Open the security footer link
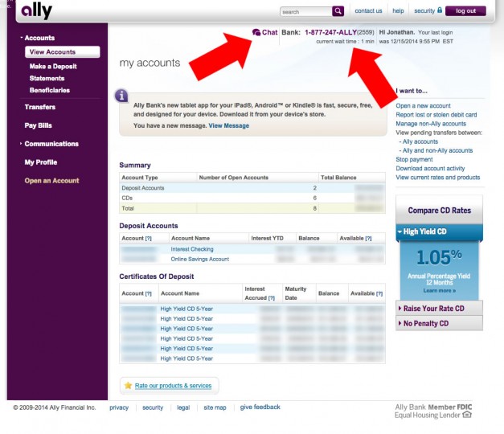This screenshot has height=434, width=504. pyautogui.click(x=153, y=407)
